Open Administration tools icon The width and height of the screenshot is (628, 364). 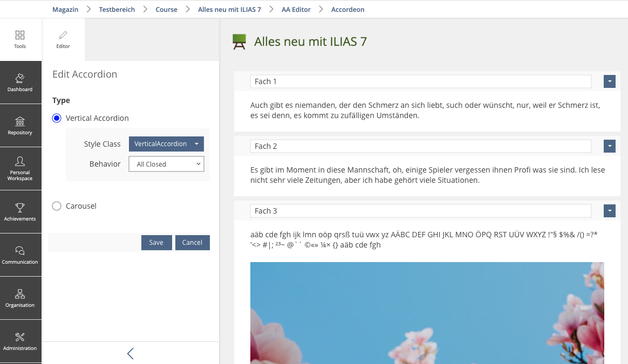(x=20, y=341)
